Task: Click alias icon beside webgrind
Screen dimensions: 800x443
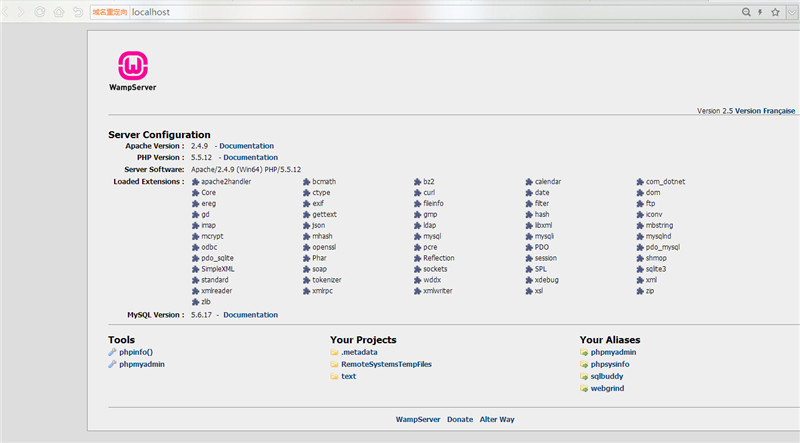Action: click(584, 388)
